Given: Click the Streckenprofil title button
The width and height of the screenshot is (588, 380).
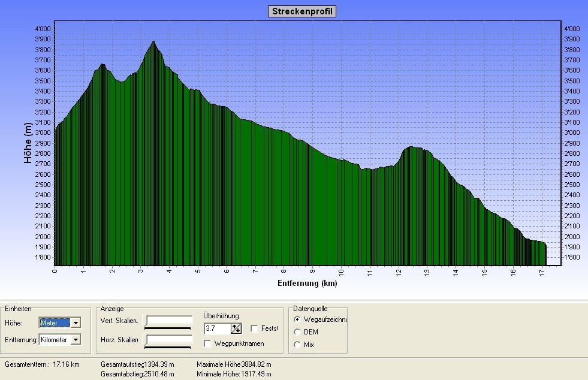Looking at the screenshot, I should [302, 11].
